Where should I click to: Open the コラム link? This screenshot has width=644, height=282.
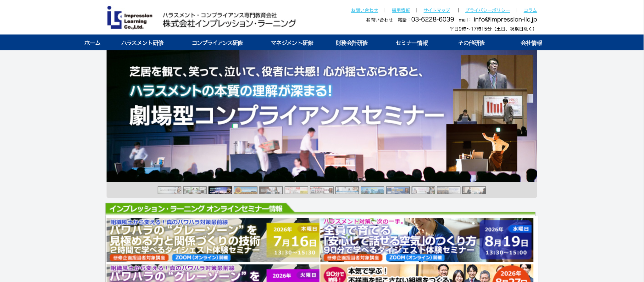[x=530, y=10]
